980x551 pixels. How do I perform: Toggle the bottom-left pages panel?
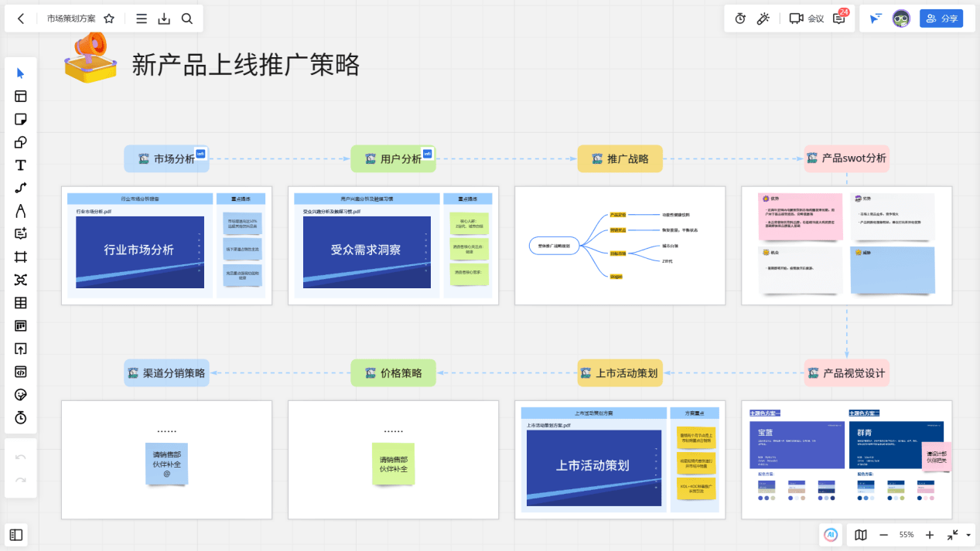16,534
